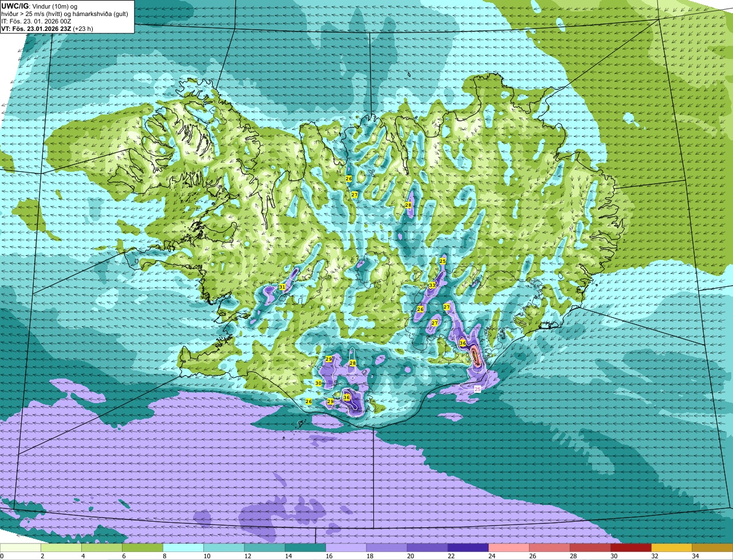Click the yellow gust label "30" on the map

[x=318, y=383]
